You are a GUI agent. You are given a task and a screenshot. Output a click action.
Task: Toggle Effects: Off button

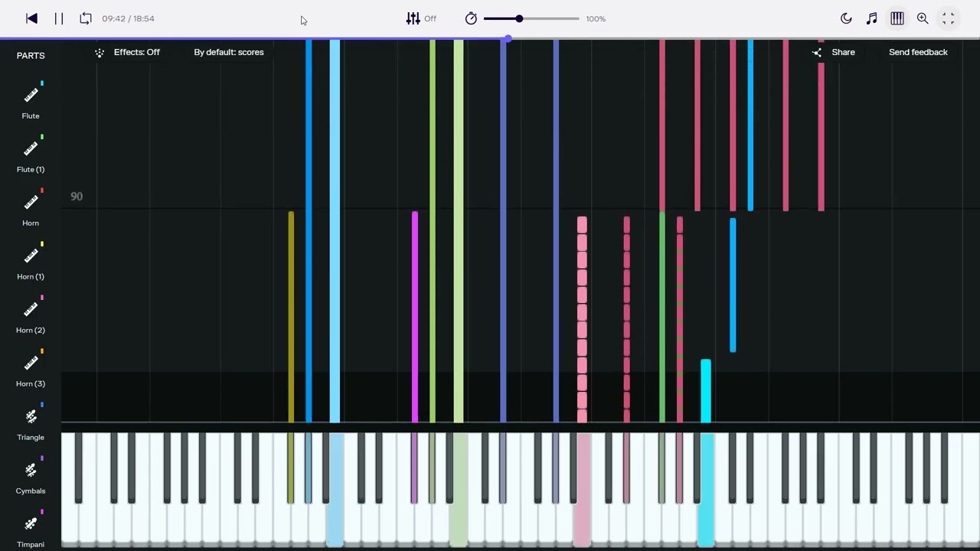coord(127,52)
